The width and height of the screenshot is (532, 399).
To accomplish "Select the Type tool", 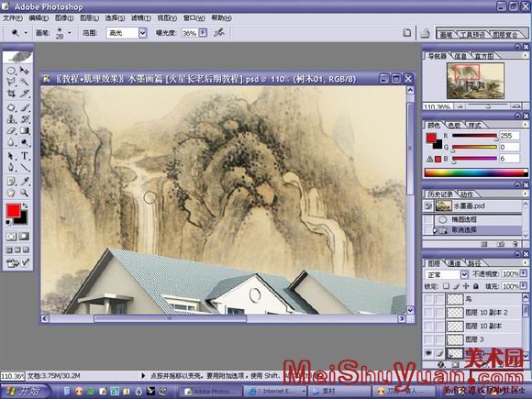I will pyautogui.click(x=25, y=156).
